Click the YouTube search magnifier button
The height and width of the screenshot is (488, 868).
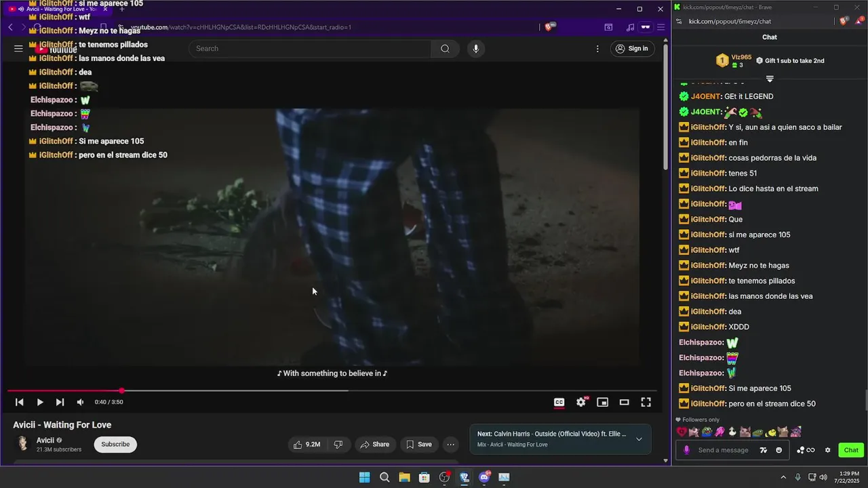click(x=445, y=49)
